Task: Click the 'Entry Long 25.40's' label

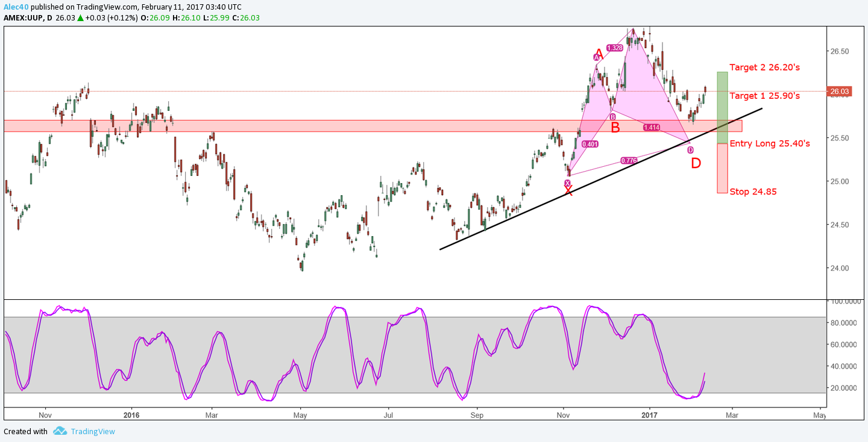Action: click(770, 143)
